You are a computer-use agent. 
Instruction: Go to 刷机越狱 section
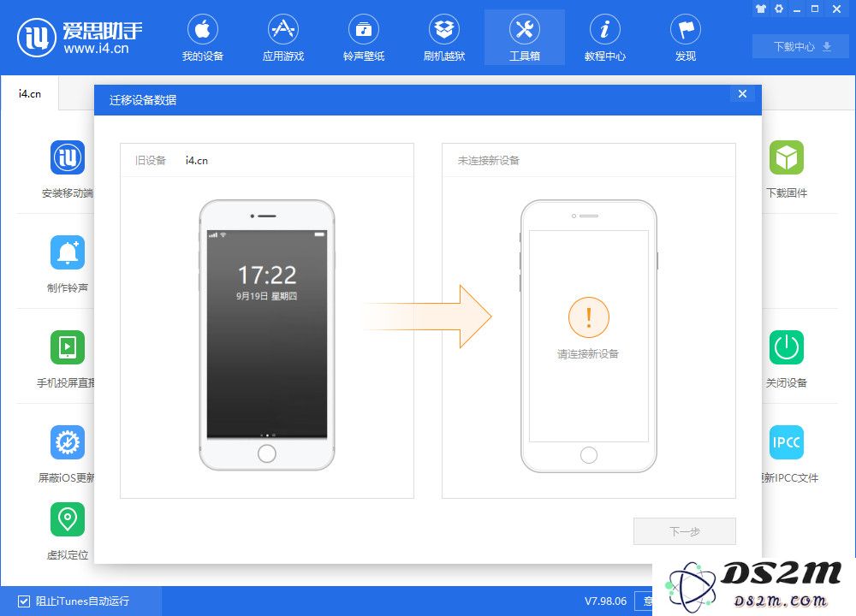click(x=443, y=38)
